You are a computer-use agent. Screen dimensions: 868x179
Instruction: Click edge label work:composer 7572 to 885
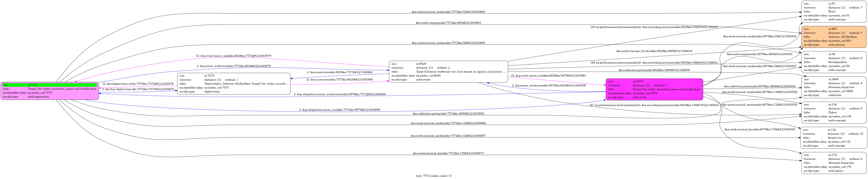click(448, 23)
